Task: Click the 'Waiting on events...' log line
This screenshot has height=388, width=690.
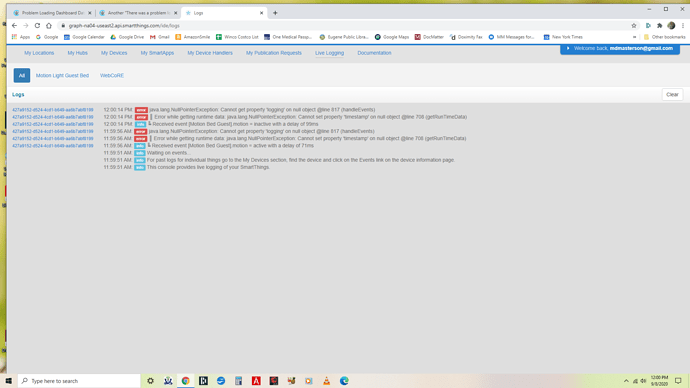Action: click(169, 153)
